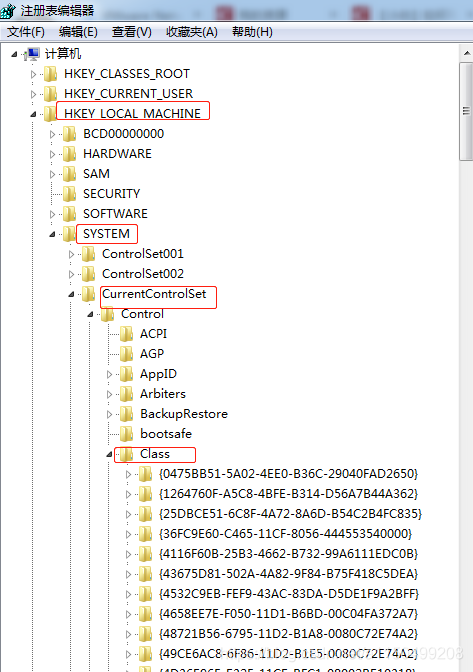Select key {4532C9EB-FEF9-43AC-83DA-D5DE1F9A2BFF}

click(289, 594)
